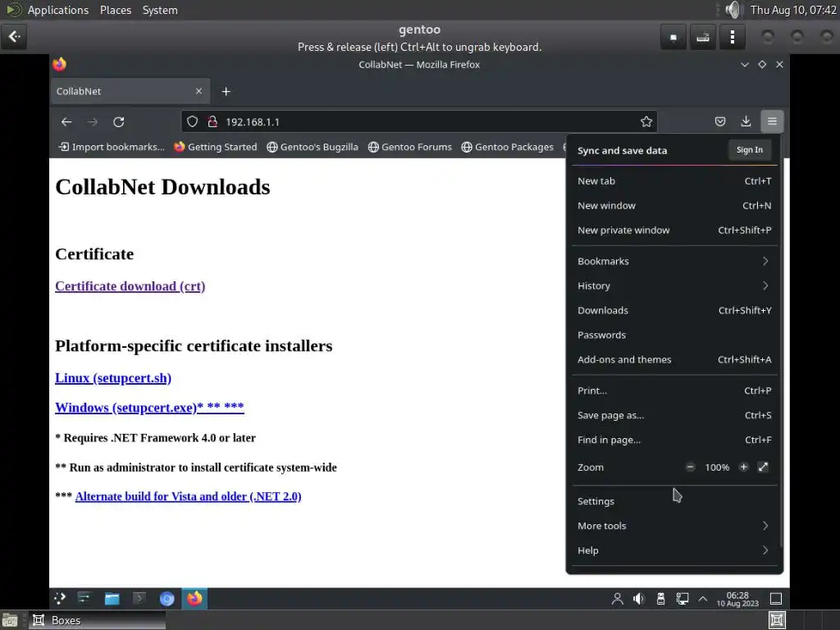The width and height of the screenshot is (840, 630).
Task: Open the host Places menu
Action: 116,10
